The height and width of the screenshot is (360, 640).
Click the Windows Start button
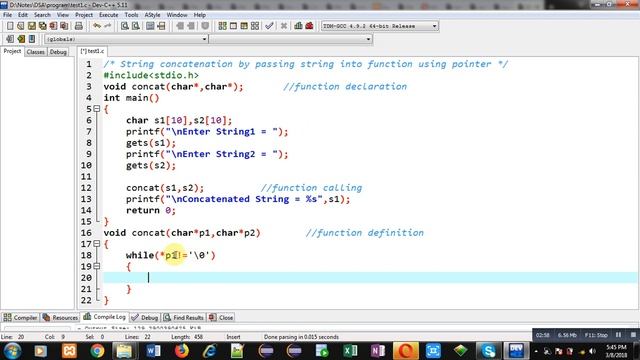(12, 351)
